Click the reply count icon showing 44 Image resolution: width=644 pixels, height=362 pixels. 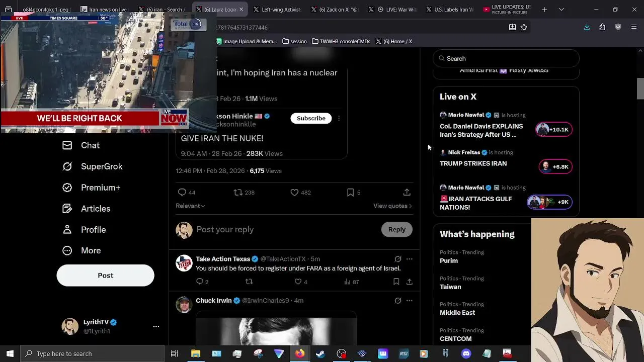pos(187,193)
